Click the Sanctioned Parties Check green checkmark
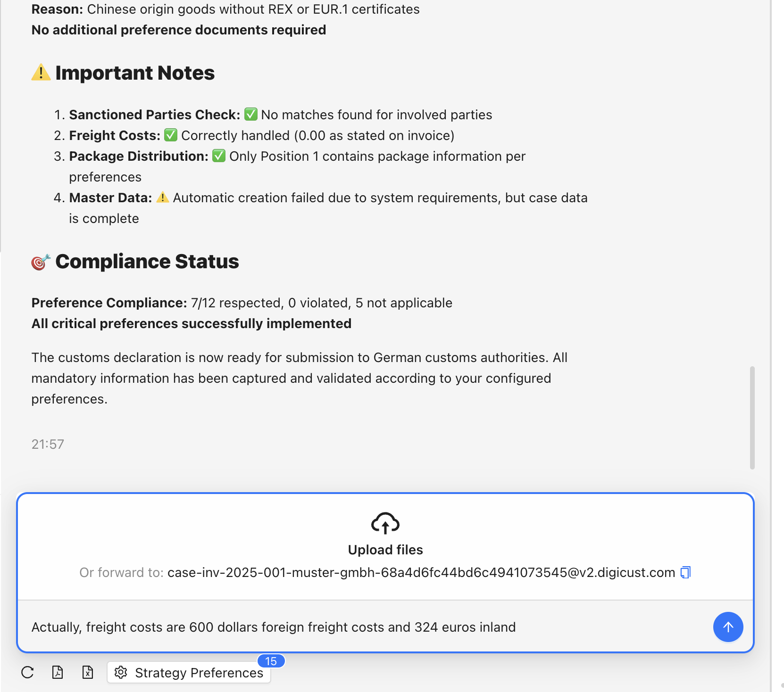The image size is (784, 692). click(250, 115)
